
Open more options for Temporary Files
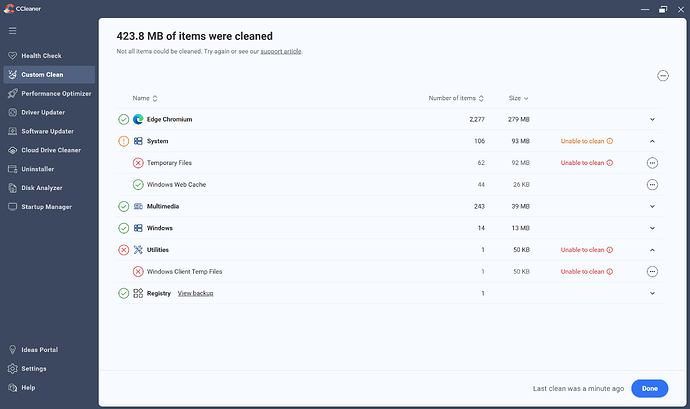[x=652, y=163]
